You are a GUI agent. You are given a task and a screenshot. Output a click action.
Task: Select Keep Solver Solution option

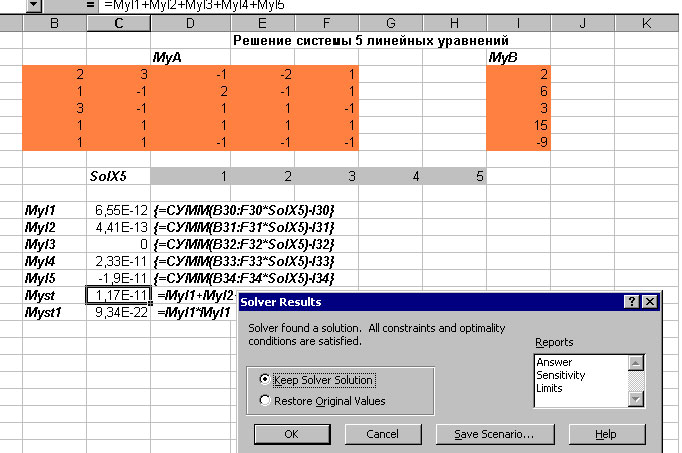point(265,380)
